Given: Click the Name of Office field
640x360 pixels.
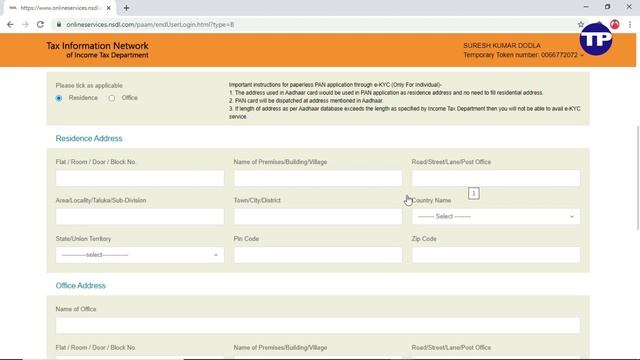Looking at the screenshot, I should [x=318, y=325].
